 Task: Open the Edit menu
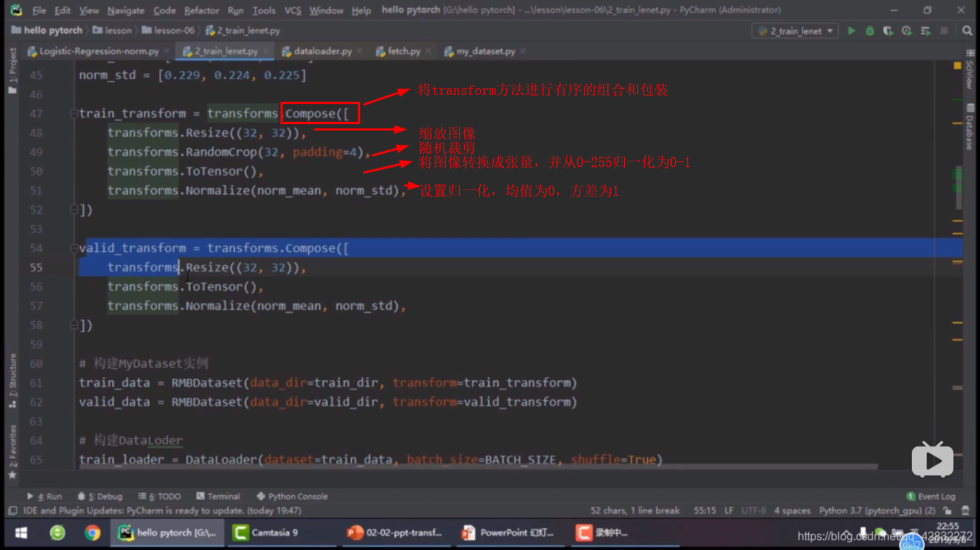[x=62, y=10]
